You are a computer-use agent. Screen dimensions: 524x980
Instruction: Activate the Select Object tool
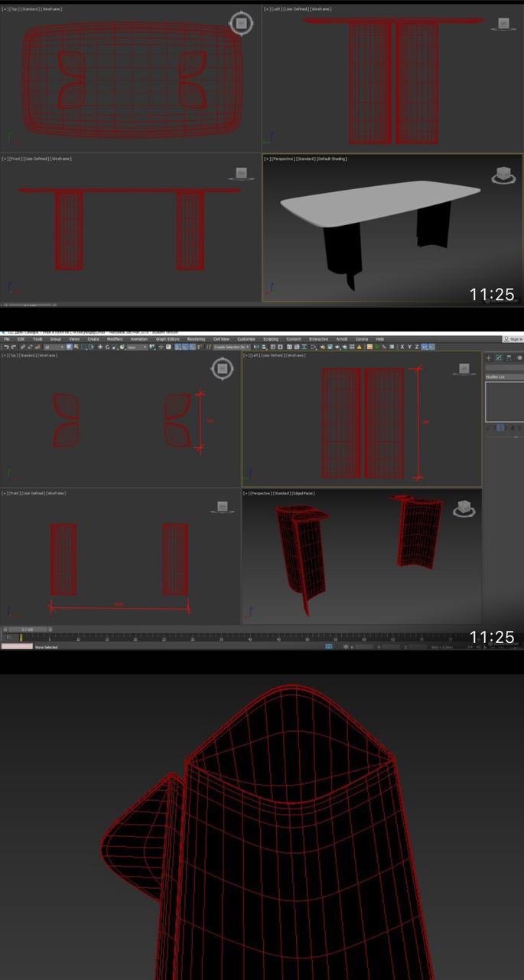coord(70,347)
